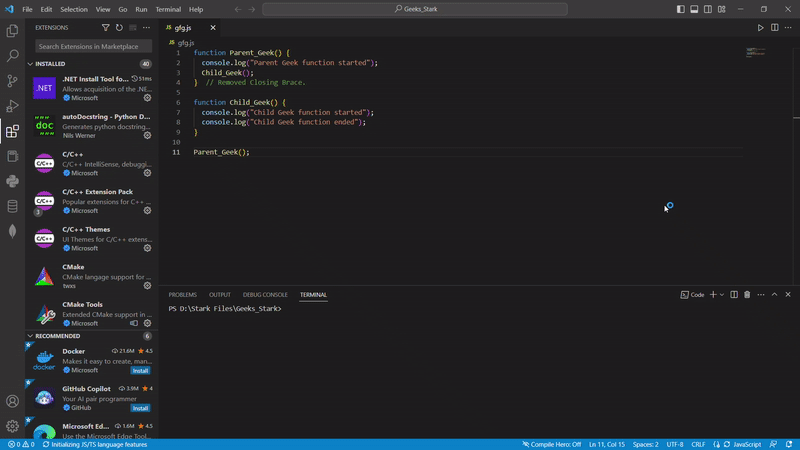Install the Docker extension
The height and width of the screenshot is (450, 800).
[x=140, y=370]
